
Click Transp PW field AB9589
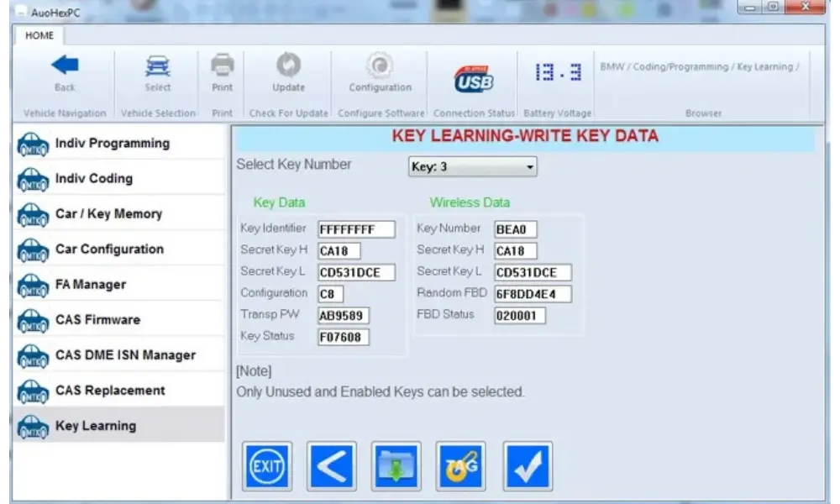pos(343,316)
